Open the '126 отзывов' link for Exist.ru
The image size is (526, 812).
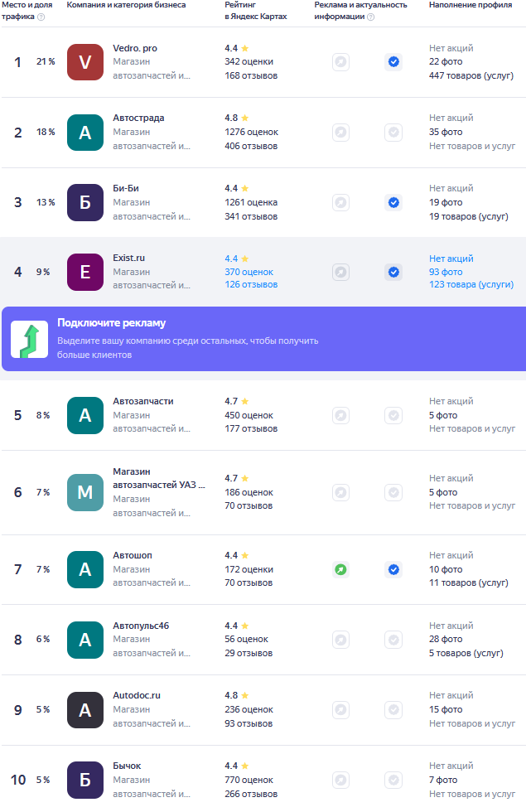tap(251, 285)
